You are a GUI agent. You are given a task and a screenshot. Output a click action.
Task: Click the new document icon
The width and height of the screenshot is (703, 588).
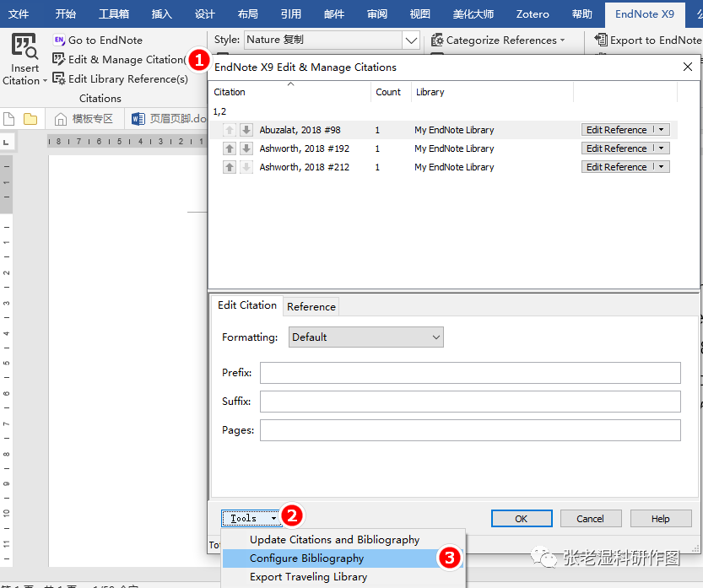point(9,119)
